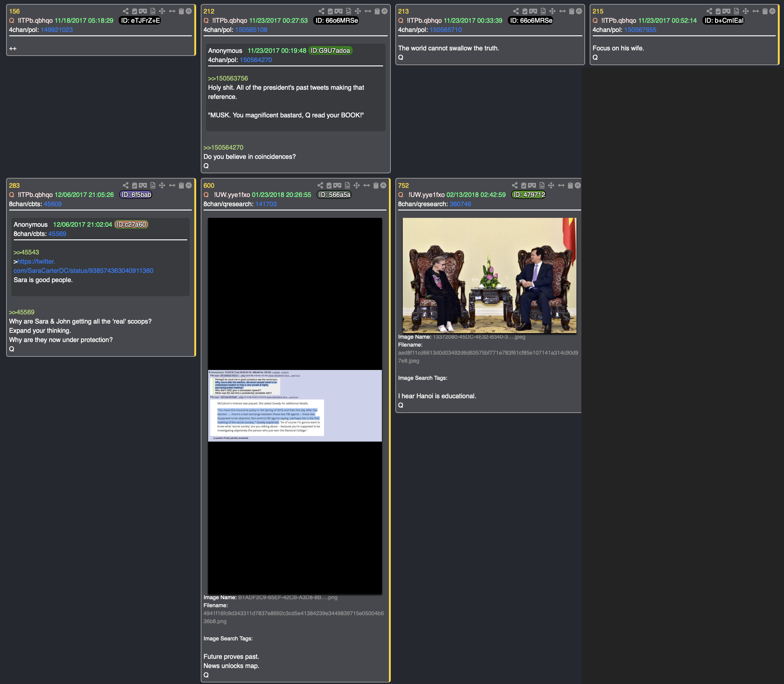
Task: Collapse post 600 with the circle-up icon
Action: click(383, 185)
